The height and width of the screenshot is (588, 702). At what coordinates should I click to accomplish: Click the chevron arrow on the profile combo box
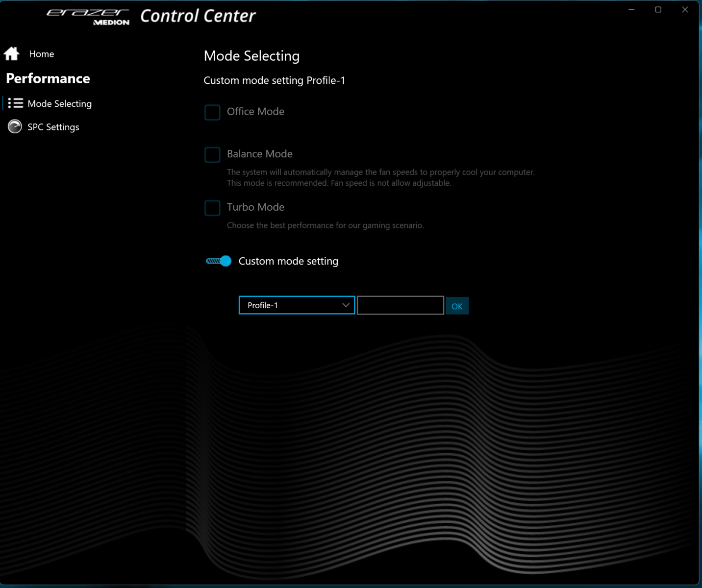[346, 305]
